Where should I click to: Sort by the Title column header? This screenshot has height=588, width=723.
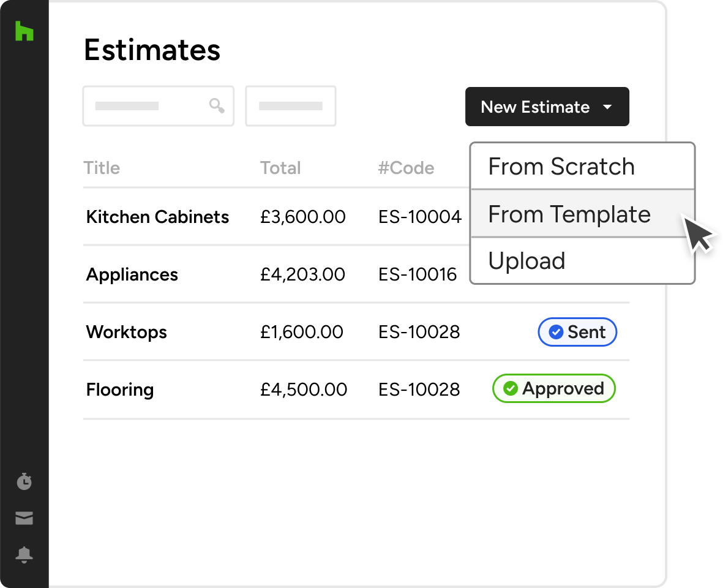pyautogui.click(x=102, y=168)
